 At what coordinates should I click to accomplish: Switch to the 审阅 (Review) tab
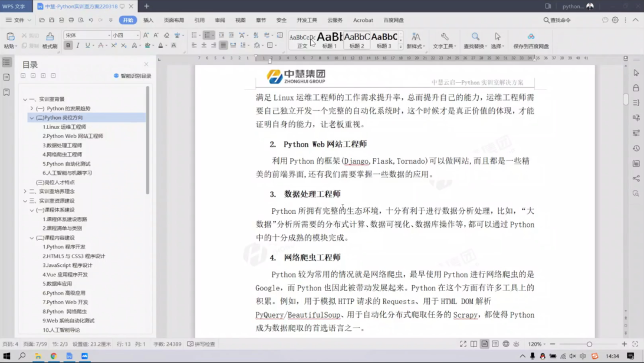[x=220, y=19]
